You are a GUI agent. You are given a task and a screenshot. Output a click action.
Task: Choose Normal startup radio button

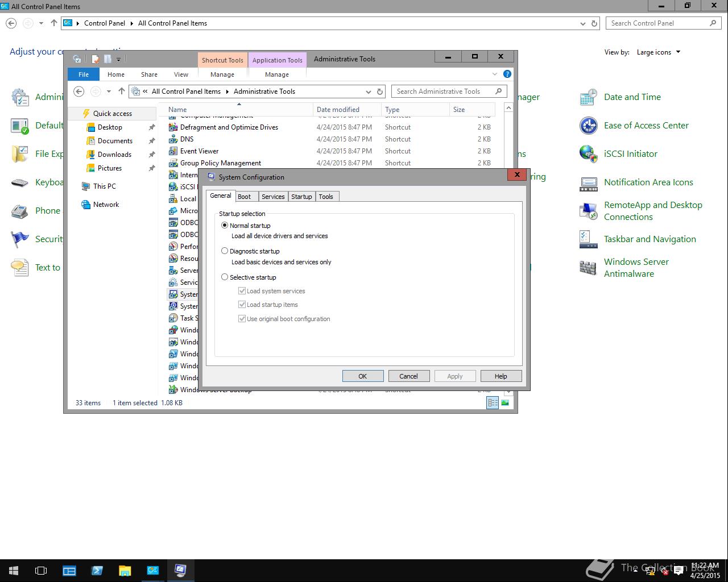(225, 225)
